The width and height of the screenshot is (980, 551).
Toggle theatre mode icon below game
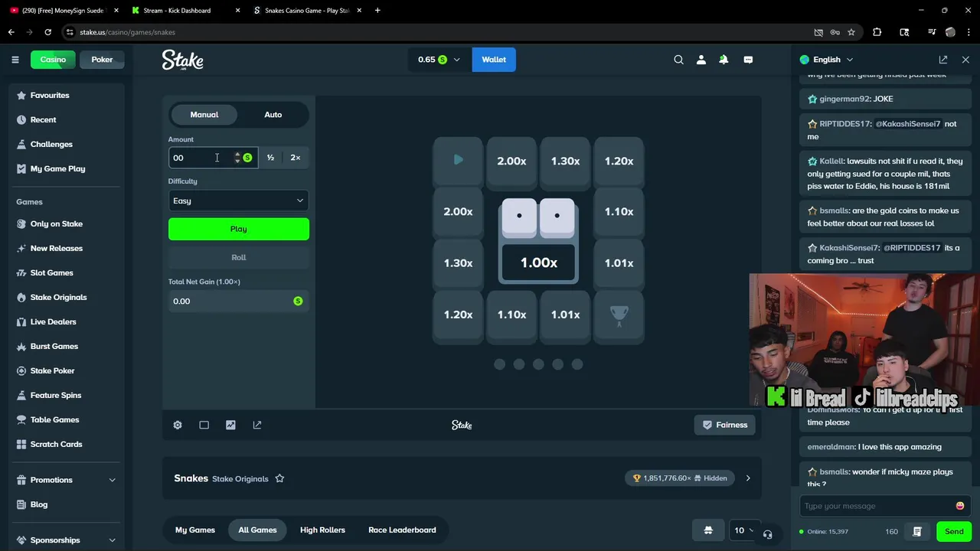coord(204,425)
